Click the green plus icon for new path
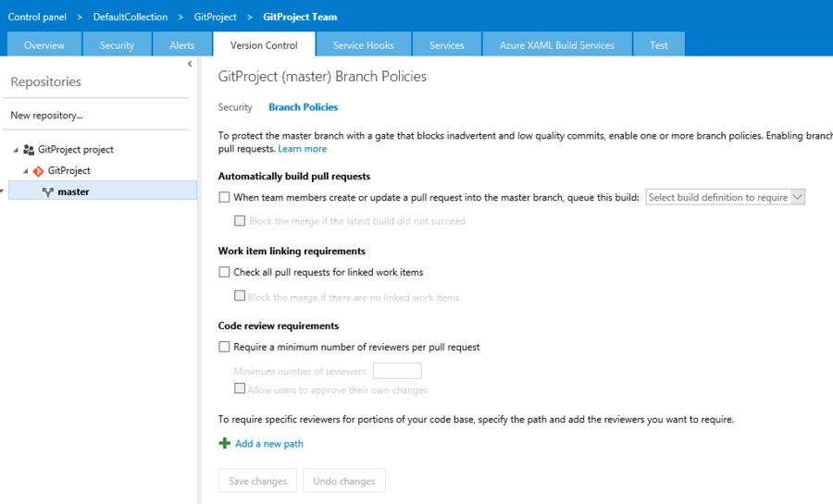833x504 pixels. click(225, 444)
